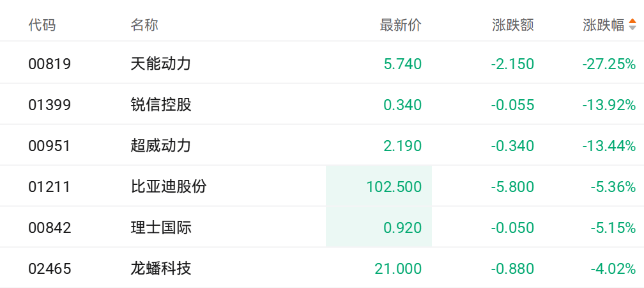Screen dimensions: 644x288
Task: Sort by 涨跌额 column header
Action: coord(513,26)
